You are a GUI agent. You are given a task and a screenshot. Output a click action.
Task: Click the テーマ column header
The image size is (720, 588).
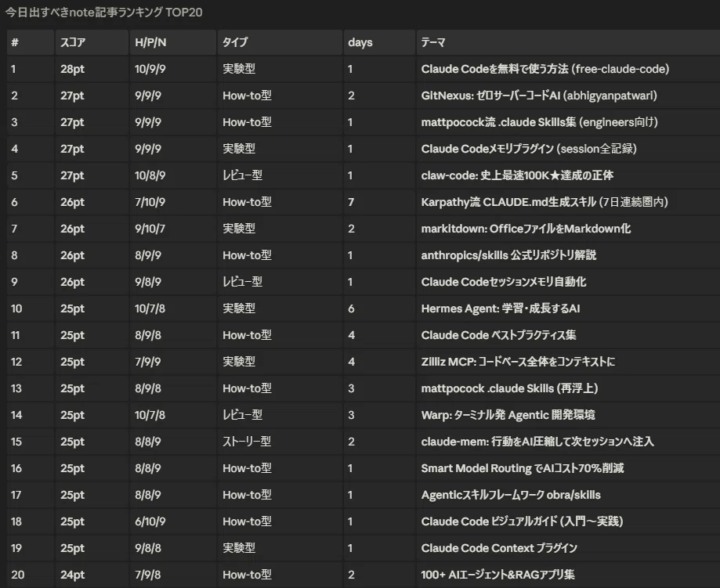tap(568, 43)
